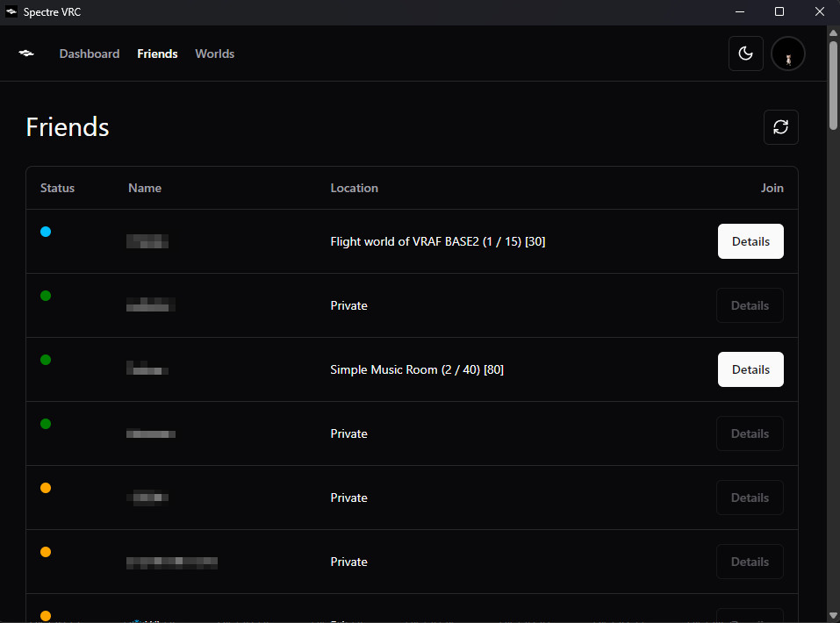The image size is (840, 623).
Task: Switch to the Worlds tab
Action: [215, 54]
